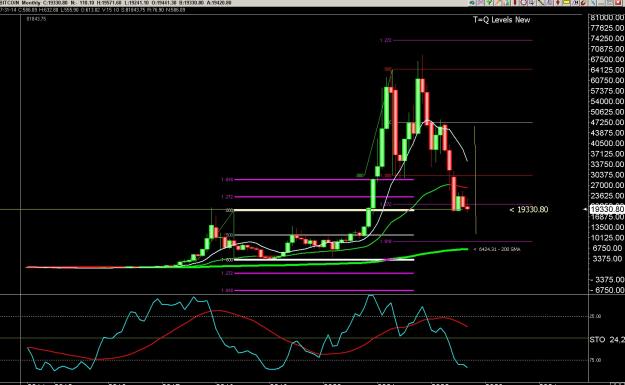Click the 37125.00 price axis label
Image resolution: width=625 pixels, height=385 pixels.
607,154
